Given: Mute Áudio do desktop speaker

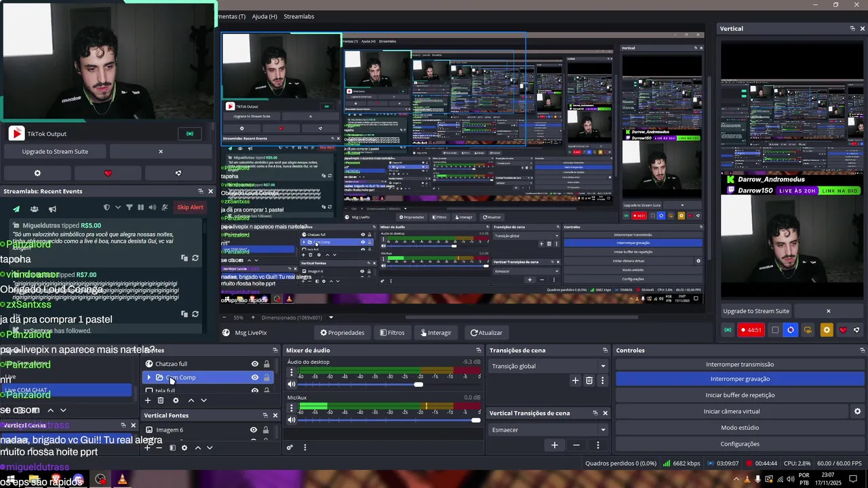Looking at the screenshot, I should pos(292,384).
